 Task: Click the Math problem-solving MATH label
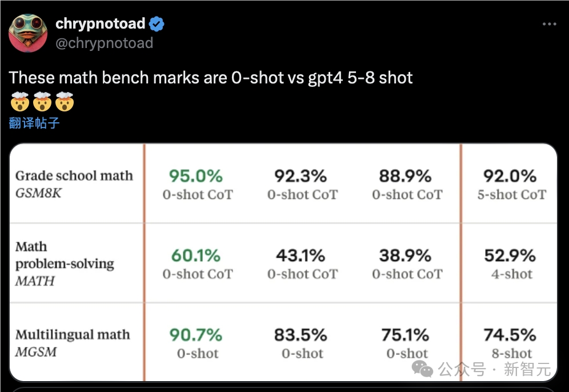65,263
